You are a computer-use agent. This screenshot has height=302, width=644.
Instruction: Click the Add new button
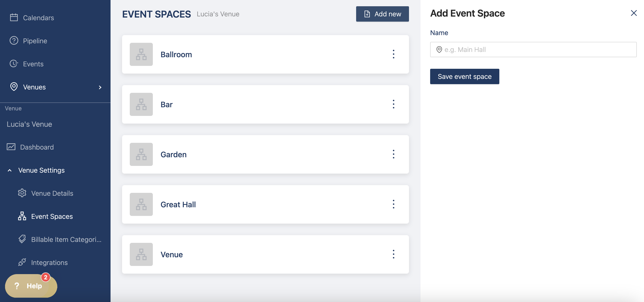coord(382,14)
